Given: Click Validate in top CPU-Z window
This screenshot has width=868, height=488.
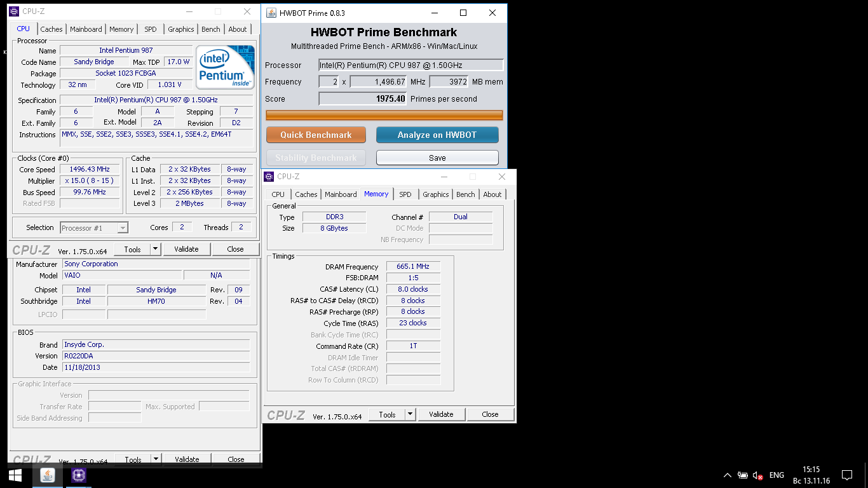Looking at the screenshot, I should point(186,249).
